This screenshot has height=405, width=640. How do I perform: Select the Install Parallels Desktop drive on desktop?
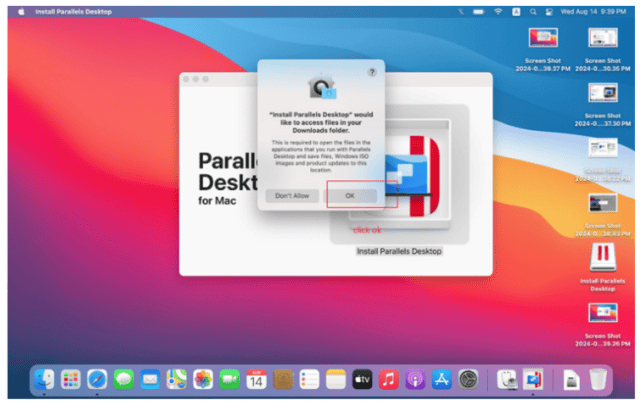(603, 258)
